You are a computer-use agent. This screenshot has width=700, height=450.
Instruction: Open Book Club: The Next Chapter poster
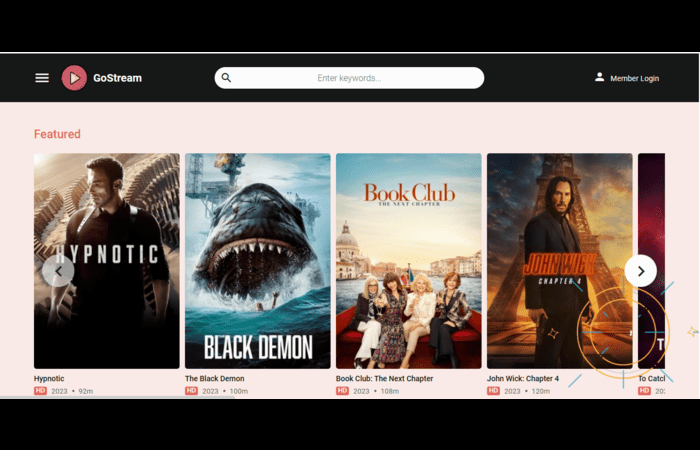[x=409, y=261]
